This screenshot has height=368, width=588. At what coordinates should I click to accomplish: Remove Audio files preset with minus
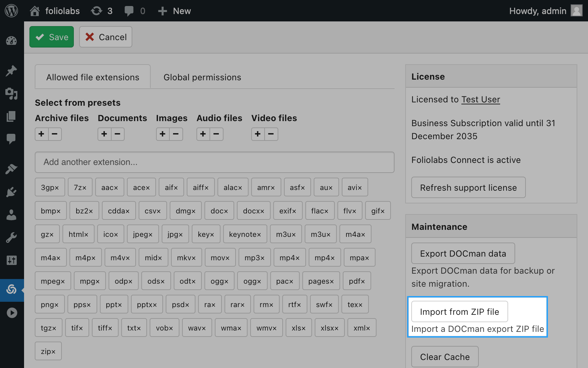click(216, 134)
